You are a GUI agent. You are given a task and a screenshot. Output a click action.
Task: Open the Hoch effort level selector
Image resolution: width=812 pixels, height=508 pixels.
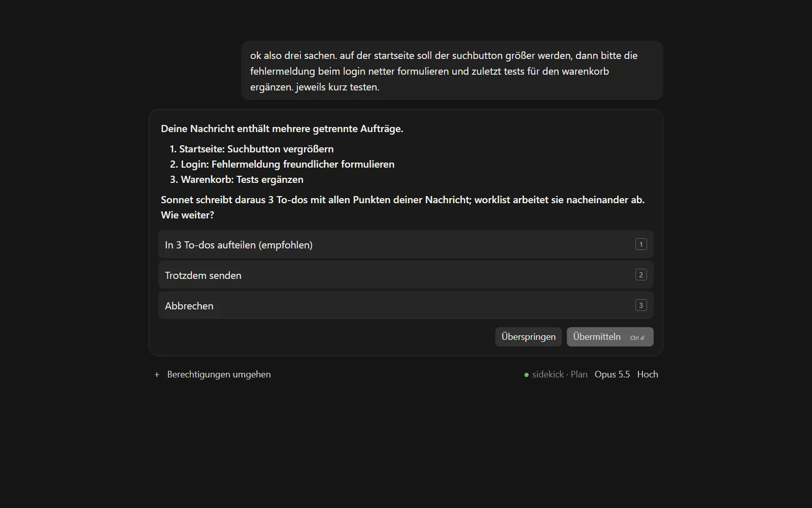tap(648, 374)
